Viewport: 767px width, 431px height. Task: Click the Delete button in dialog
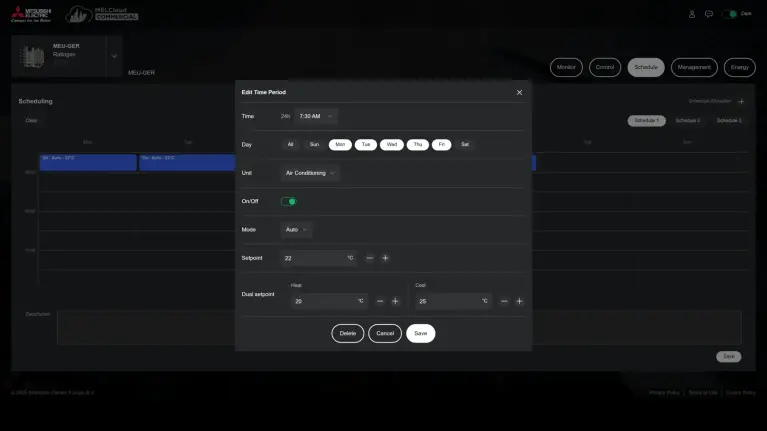point(348,334)
